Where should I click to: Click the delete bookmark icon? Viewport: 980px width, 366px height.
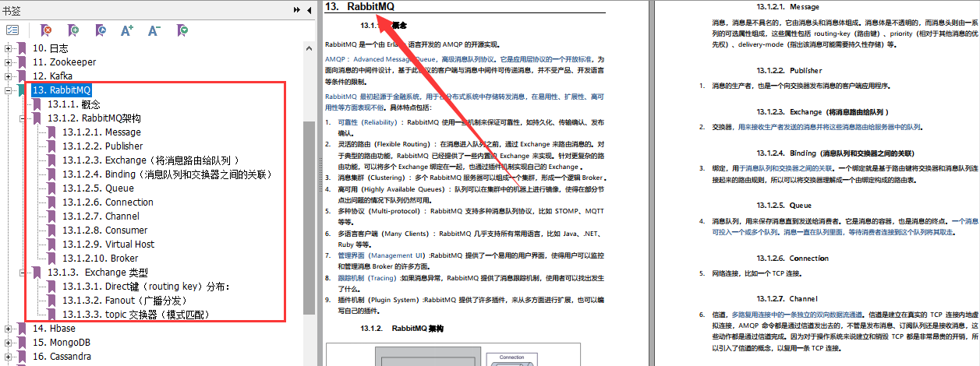click(46, 30)
